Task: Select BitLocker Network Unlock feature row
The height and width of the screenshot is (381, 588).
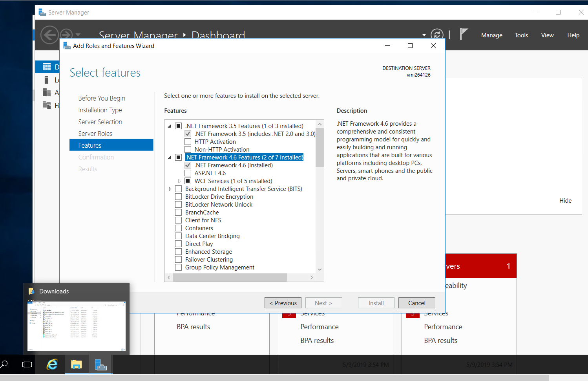Action: pos(219,205)
